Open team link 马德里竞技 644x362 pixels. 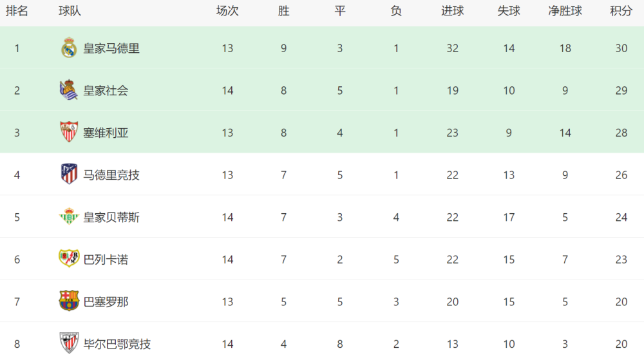111,175
